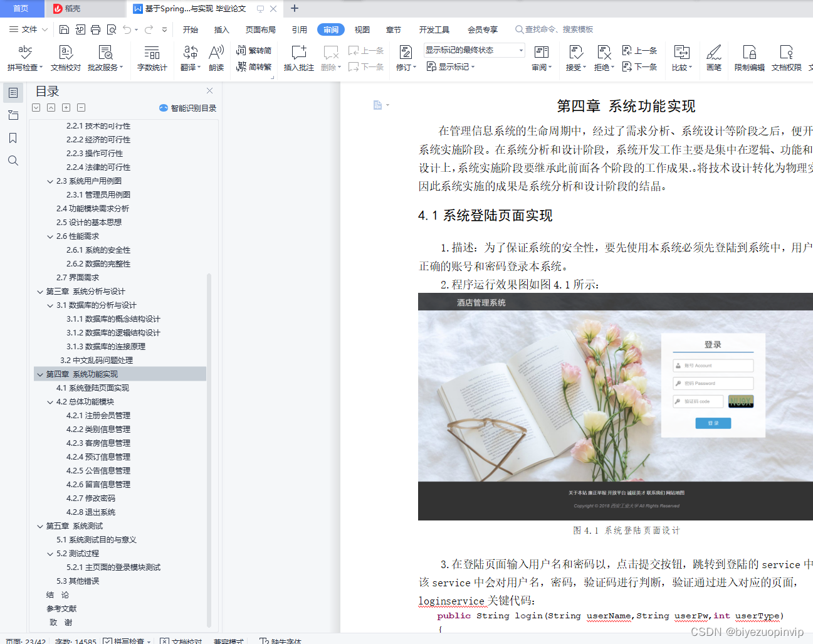Viewport: 813px width, 644px height.
Task: Insert a comment using 插入批注
Action: pyautogui.click(x=298, y=58)
